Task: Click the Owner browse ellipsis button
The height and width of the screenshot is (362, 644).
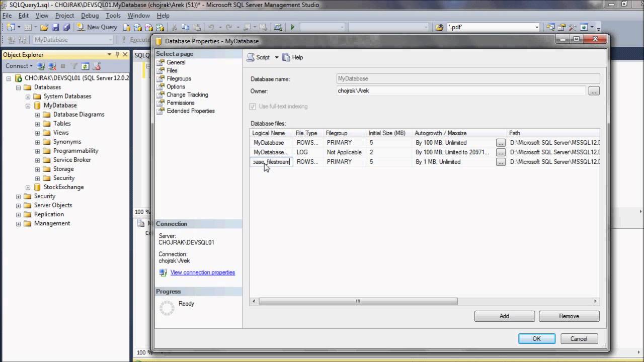Action: 594,91
